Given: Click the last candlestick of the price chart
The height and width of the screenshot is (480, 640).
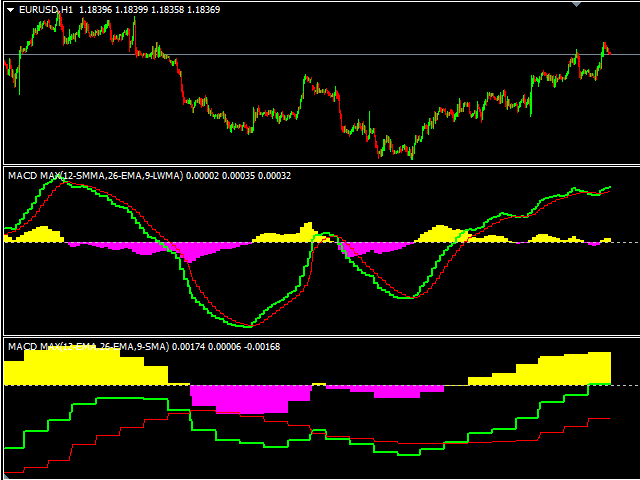Looking at the screenshot, I should pyautogui.click(x=610, y=52).
